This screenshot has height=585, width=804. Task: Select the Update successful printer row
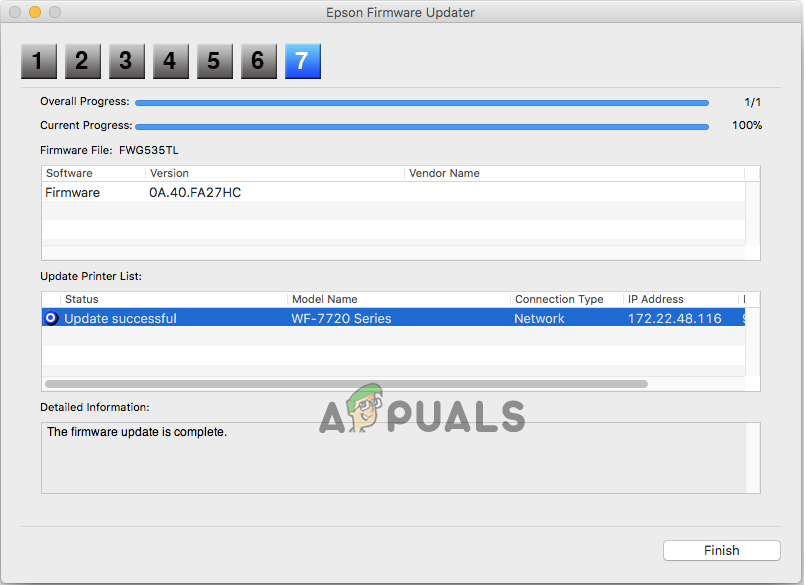393,318
